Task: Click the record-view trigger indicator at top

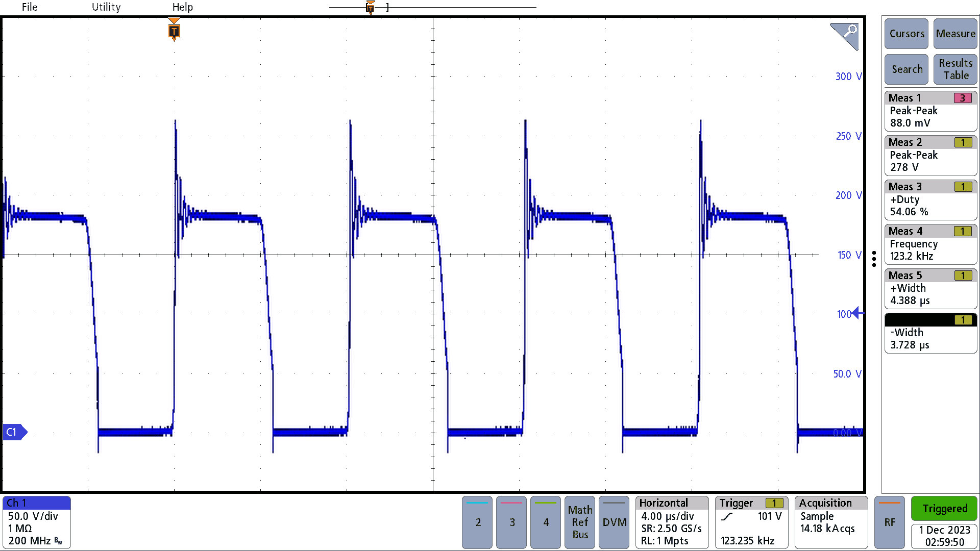Action: tap(371, 7)
